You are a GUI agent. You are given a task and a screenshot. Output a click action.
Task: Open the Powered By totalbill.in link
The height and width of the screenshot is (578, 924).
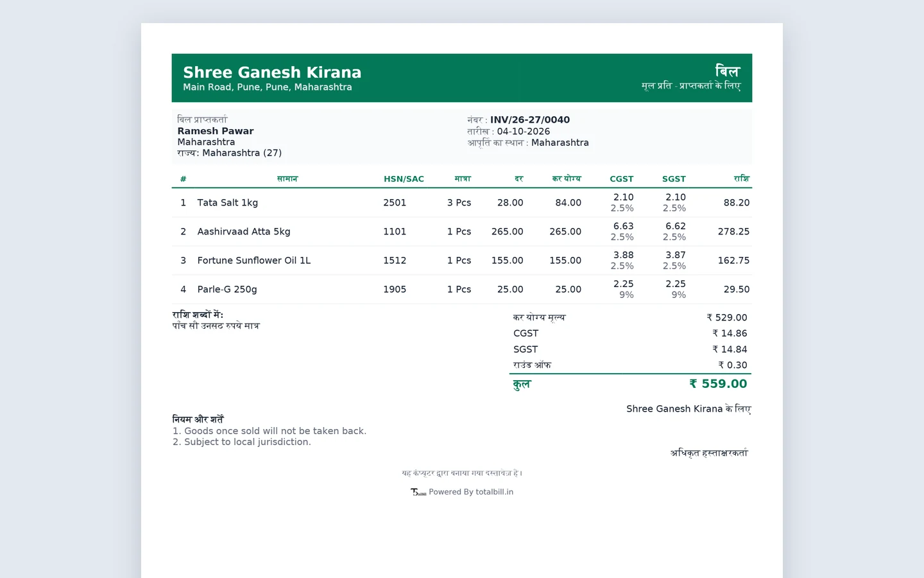pos(471,492)
